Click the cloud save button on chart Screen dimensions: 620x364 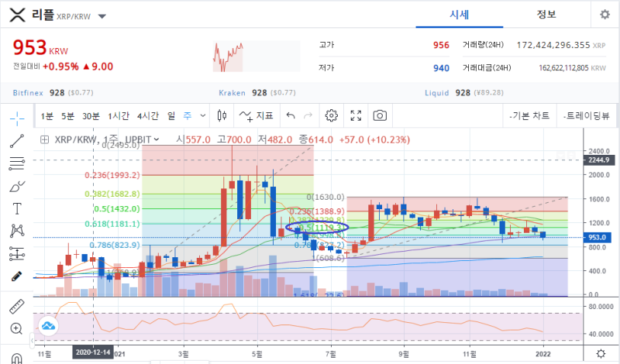pos(48,326)
